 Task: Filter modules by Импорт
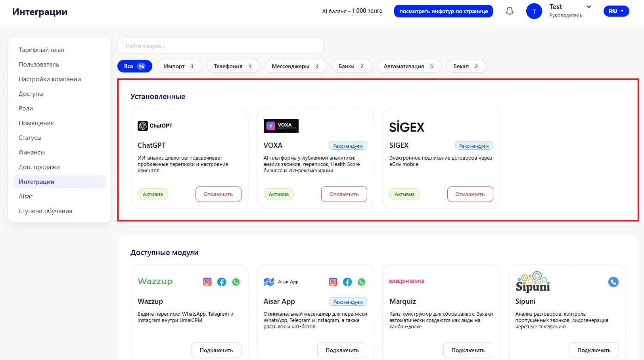(179, 66)
